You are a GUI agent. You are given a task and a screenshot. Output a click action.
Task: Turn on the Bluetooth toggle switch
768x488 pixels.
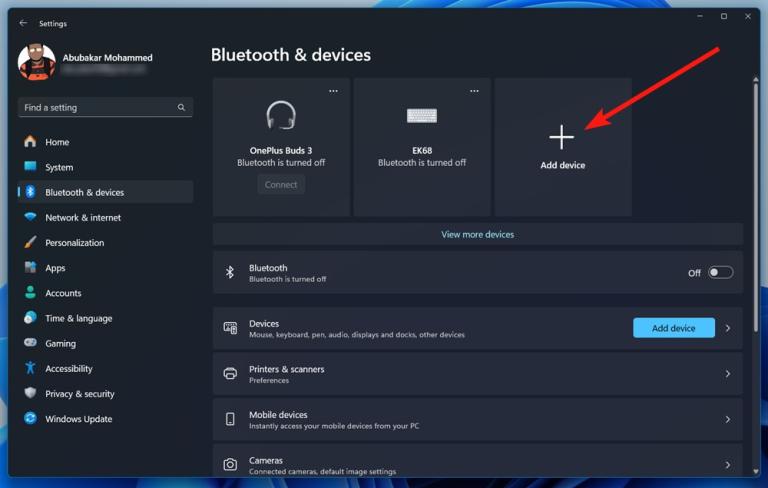(720, 272)
